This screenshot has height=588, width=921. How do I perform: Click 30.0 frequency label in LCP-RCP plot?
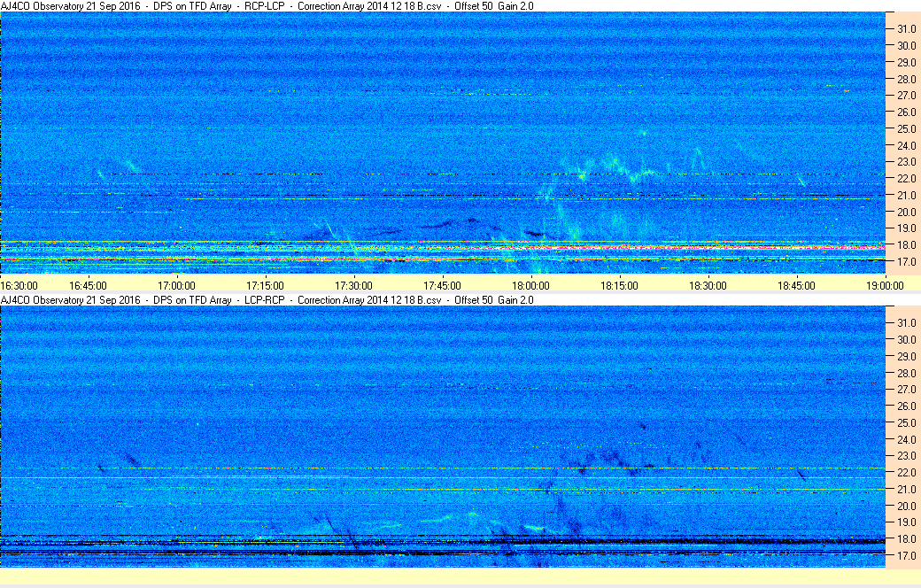(x=906, y=339)
